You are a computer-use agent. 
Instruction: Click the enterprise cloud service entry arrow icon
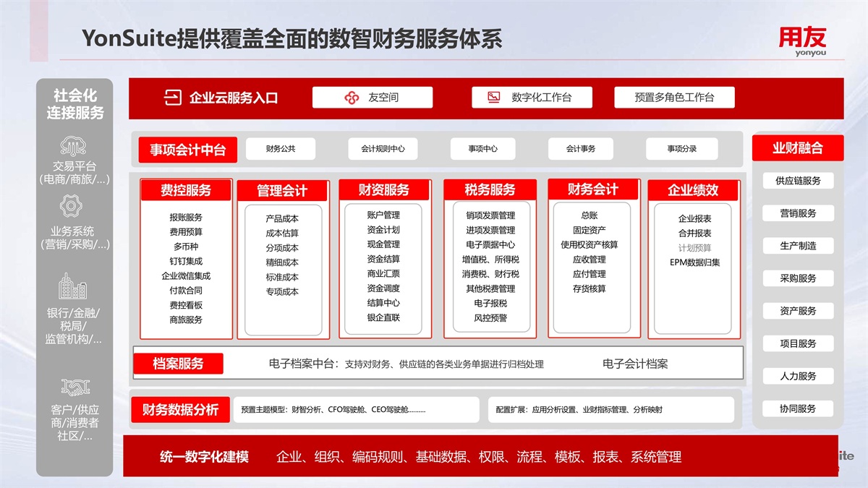pyautogui.click(x=173, y=98)
